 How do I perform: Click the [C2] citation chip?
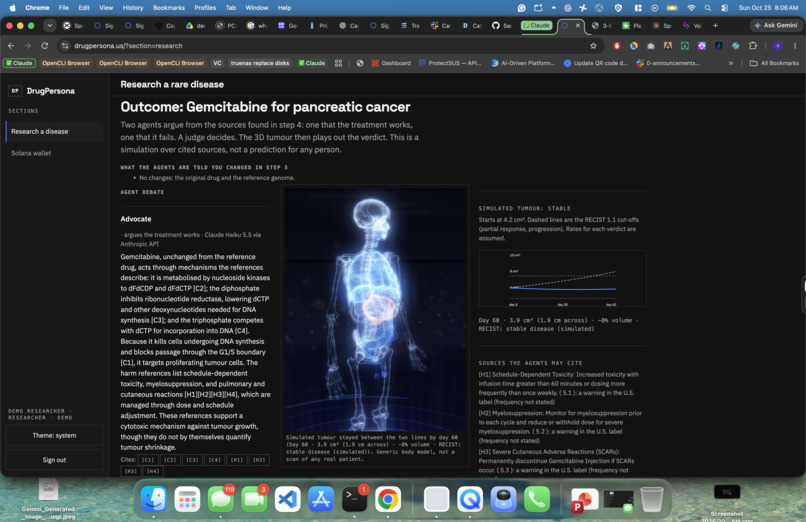(x=170, y=460)
